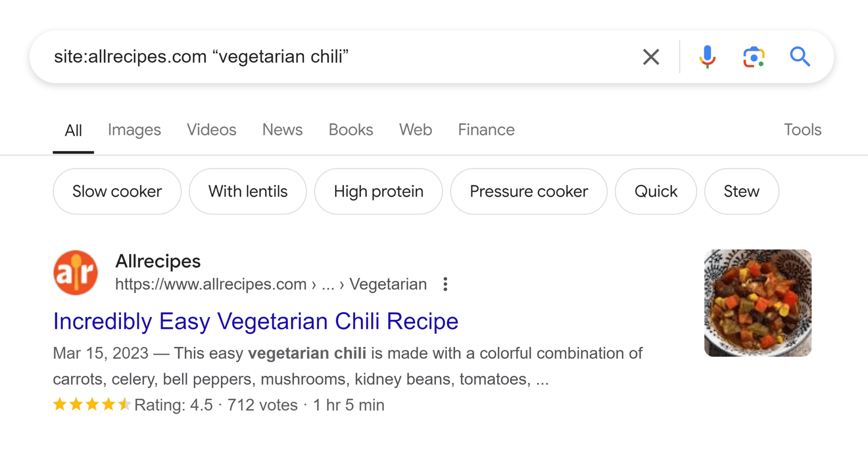The width and height of the screenshot is (868, 462).
Task: Apply the Quick search refinement
Action: tap(655, 191)
